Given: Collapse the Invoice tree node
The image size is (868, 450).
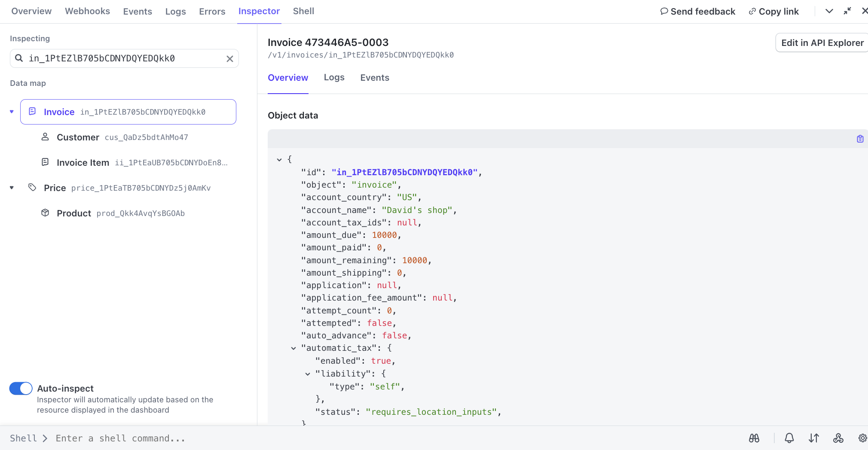Looking at the screenshot, I should pyautogui.click(x=12, y=112).
